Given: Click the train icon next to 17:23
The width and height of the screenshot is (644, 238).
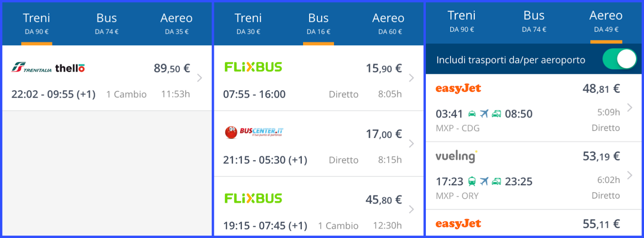Looking at the screenshot, I should (x=472, y=182).
